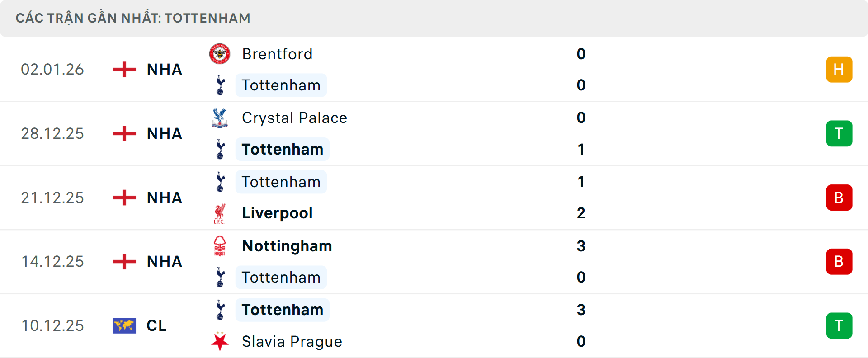Viewport: 868px width, 358px height.
Task: Expand details of the Nottingham match row
Action: [434, 261]
